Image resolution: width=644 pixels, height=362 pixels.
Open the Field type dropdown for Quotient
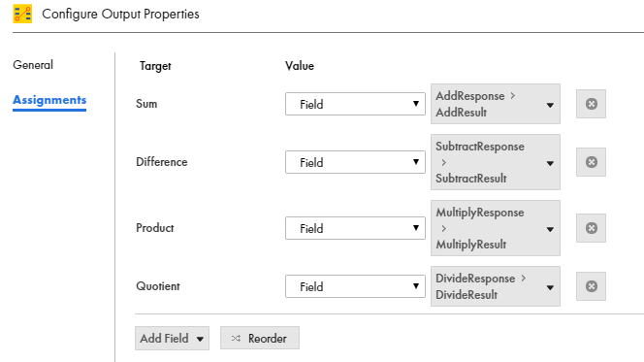pyautogui.click(x=355, y=286)
